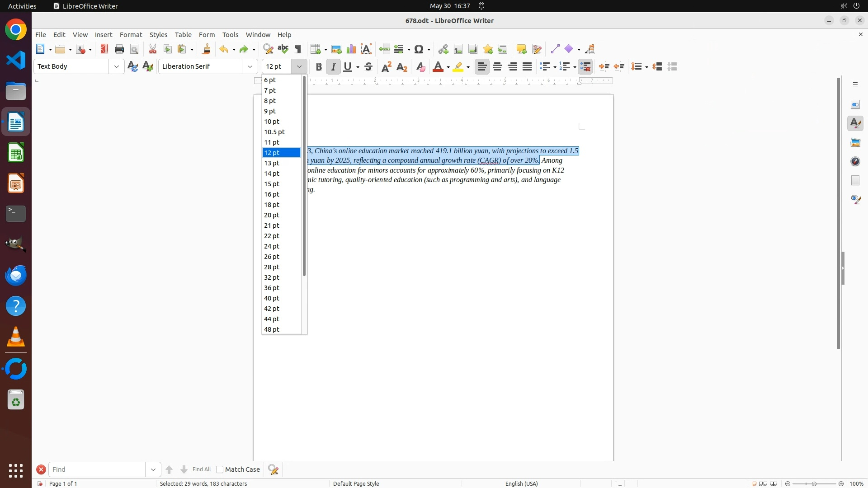The image size is (868, 488).
Task: Click the Find All button
Action: click(x=201, y=469)
